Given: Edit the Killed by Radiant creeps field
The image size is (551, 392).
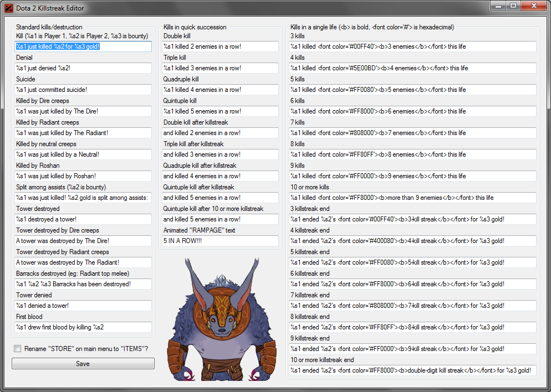Looking at the screenshot, I should 83,133.
